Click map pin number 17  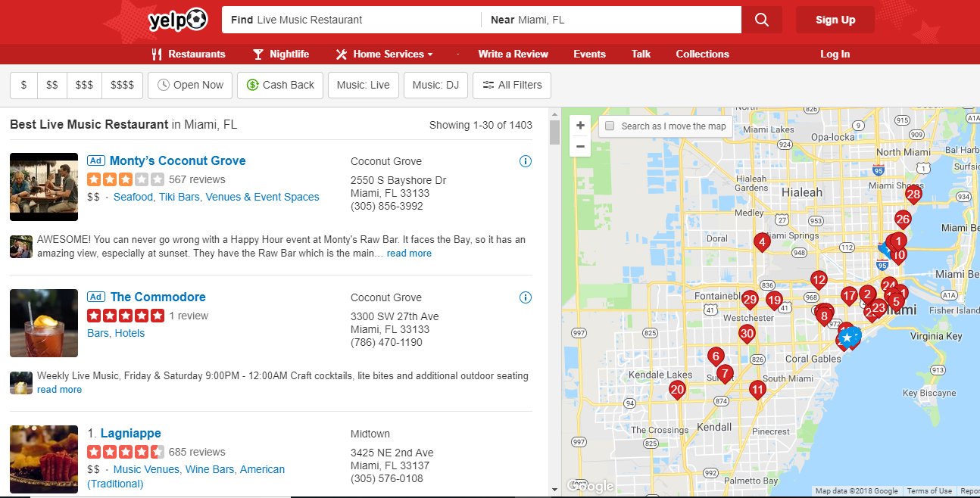[x=849, y=296]
